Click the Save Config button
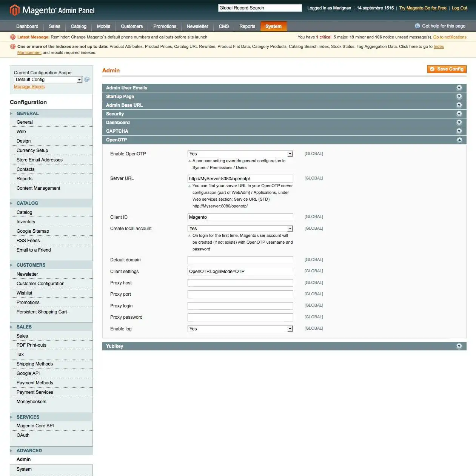The image size is (476, 476). (447, 69)
